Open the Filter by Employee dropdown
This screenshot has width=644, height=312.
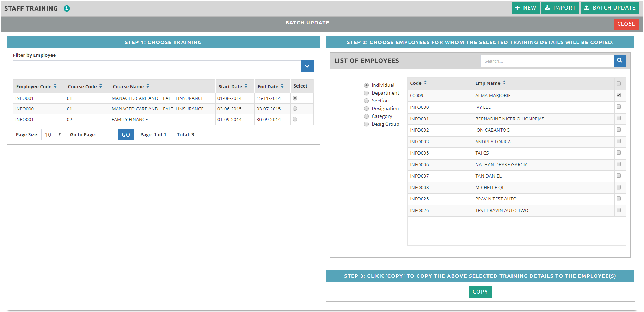point(307,66)
